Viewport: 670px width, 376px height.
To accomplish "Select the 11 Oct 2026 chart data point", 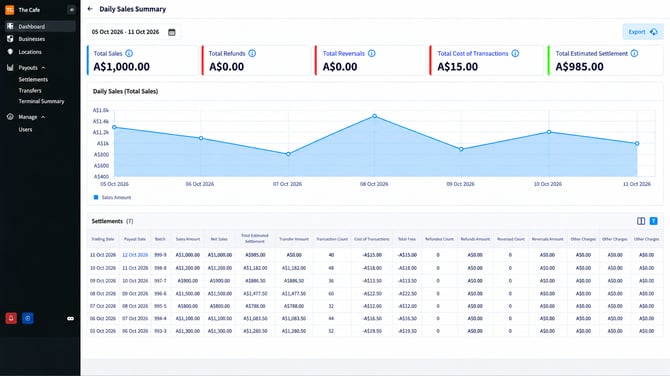I will (x=637, y=144).
